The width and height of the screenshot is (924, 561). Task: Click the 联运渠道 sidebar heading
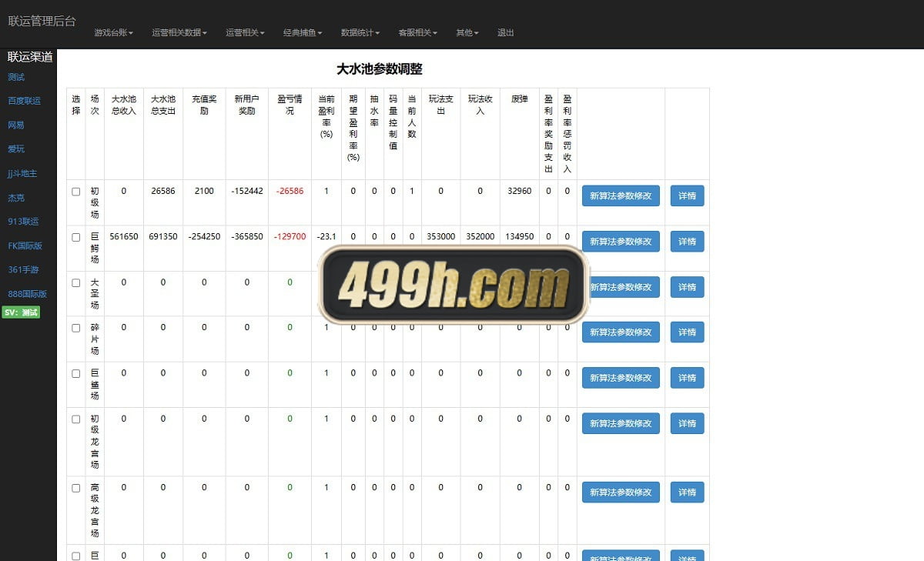(x=30, y=57)
